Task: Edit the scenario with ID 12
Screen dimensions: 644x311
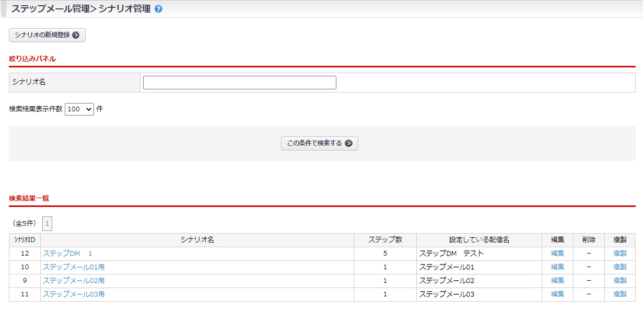Action: [557, 254]
